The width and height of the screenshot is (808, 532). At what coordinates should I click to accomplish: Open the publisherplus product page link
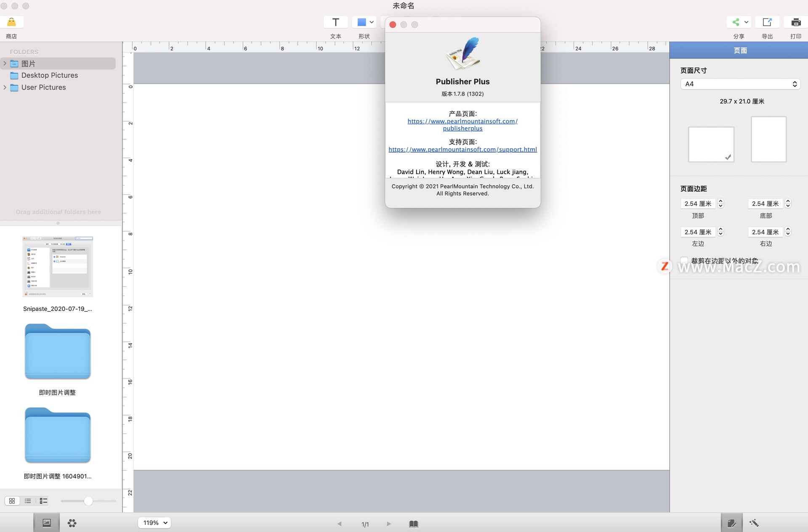point(462,125)
